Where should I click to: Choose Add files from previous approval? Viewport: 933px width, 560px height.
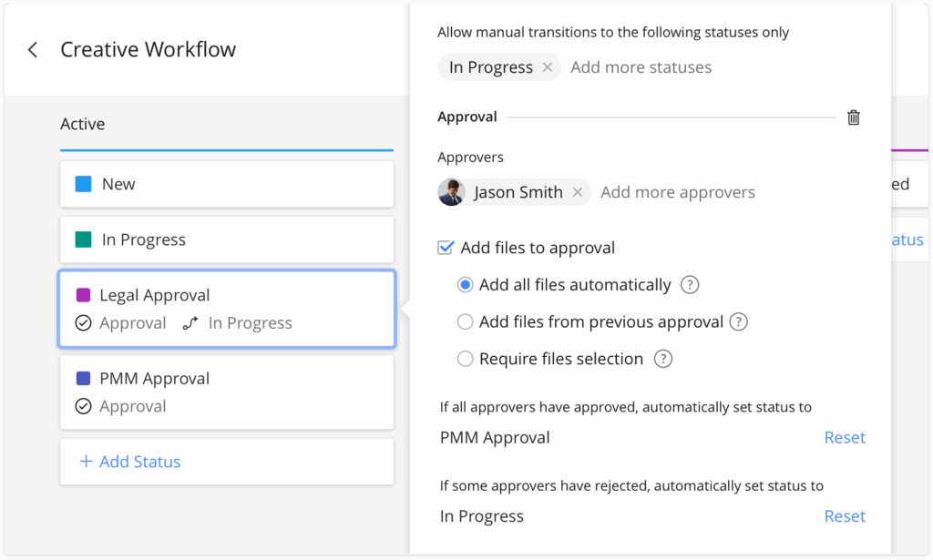465,321
